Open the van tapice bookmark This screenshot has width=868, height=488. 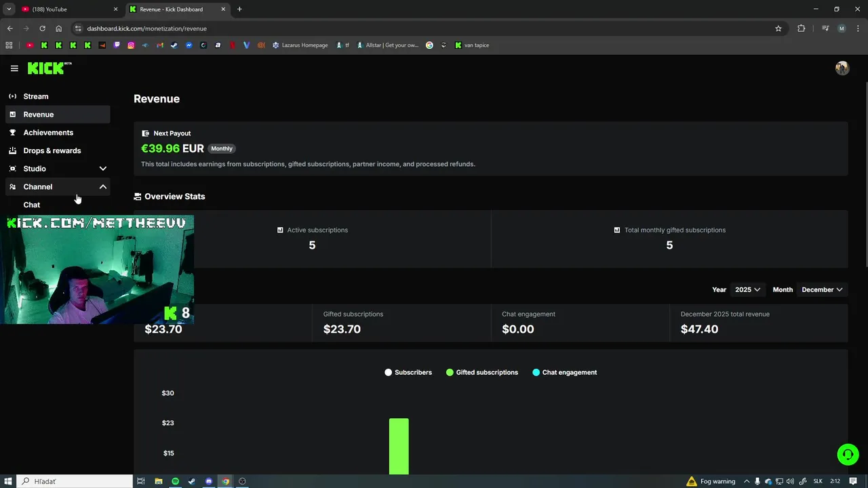pyautogui.click(x=472, y=45)
